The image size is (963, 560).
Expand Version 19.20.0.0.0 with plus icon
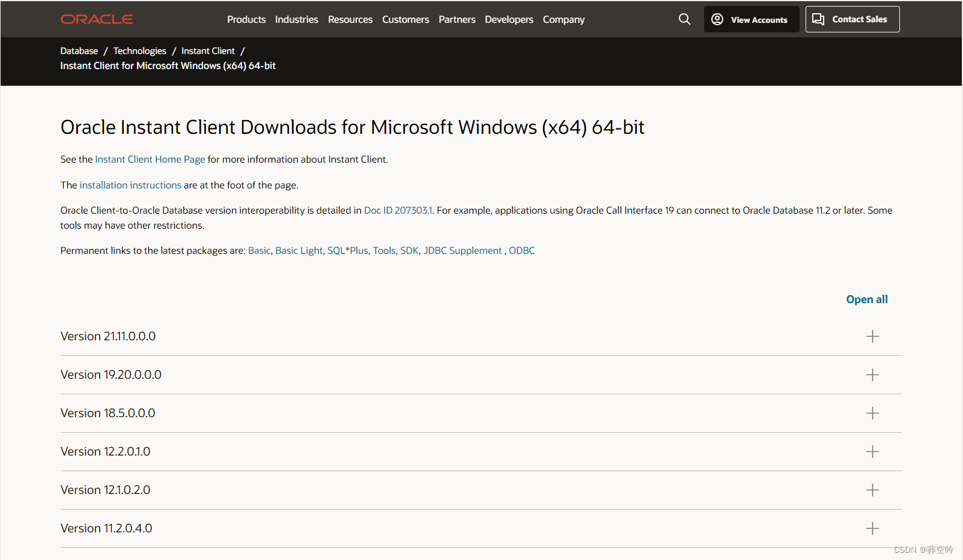872,375
